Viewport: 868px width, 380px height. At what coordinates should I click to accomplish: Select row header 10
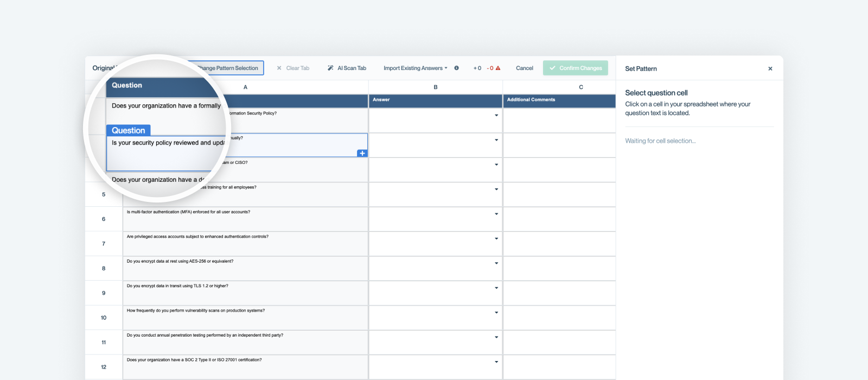104,318
